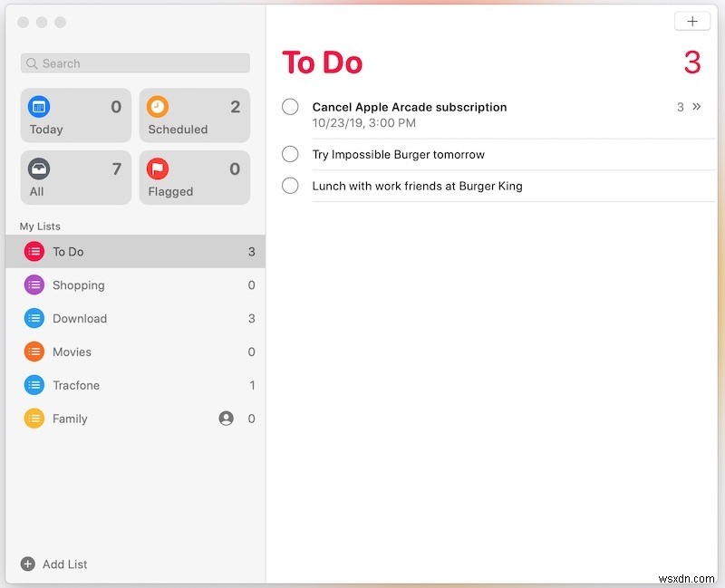Select the Shopping list
Screen dimensions: 725x588
pyautogui.click(x=135, y=284)
